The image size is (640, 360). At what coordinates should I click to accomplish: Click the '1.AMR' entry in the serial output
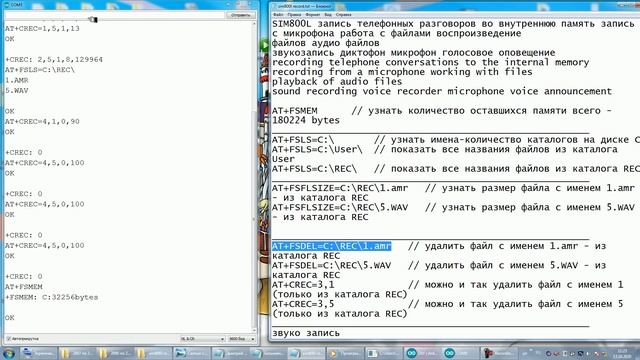[17, 80]
